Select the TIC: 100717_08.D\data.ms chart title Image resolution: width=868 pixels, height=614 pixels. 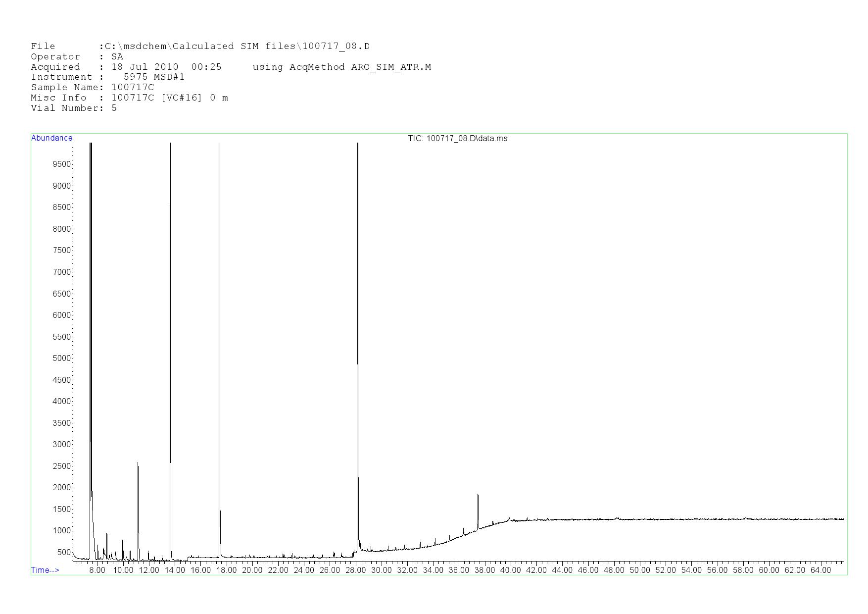[457, 139]
